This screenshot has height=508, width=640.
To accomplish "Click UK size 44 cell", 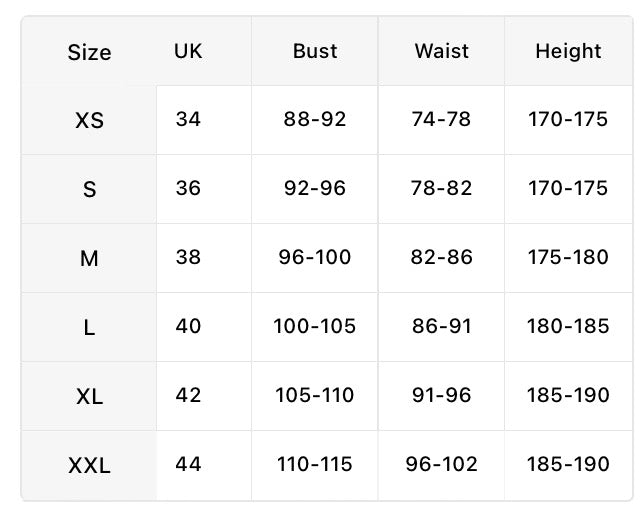I will [x=188, y=464].
